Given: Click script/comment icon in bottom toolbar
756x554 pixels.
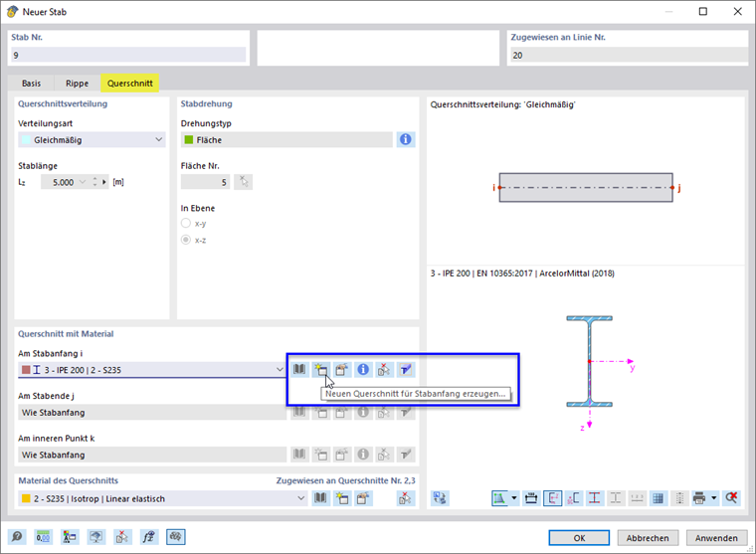Looking at the screenshot, I should (x=175, y=537).
